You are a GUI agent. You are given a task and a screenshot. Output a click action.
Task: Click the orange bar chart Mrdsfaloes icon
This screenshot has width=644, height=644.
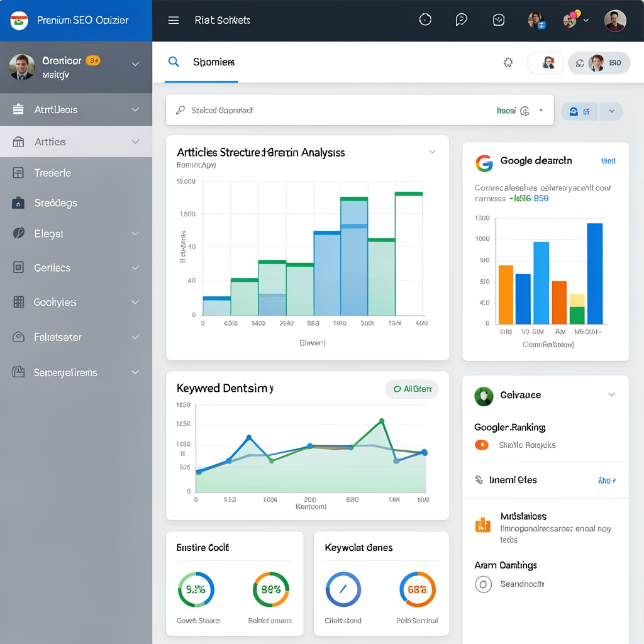(x=482, y=525)
